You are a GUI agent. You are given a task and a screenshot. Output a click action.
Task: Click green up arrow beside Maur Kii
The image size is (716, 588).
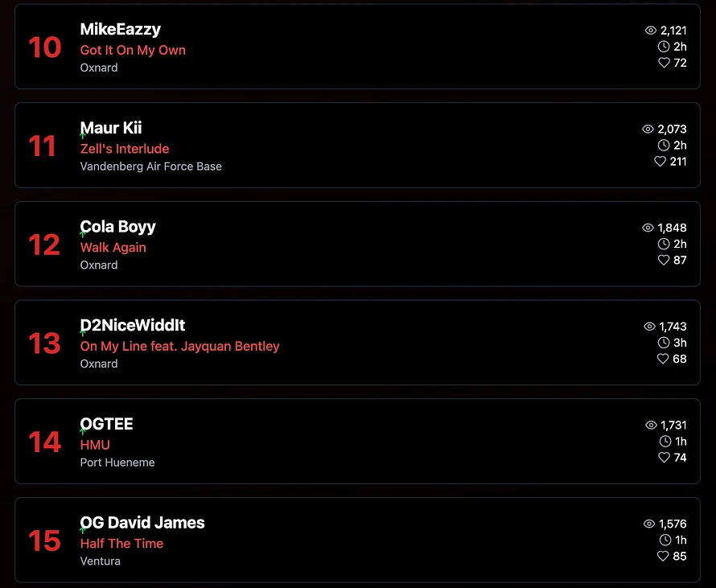83,135
